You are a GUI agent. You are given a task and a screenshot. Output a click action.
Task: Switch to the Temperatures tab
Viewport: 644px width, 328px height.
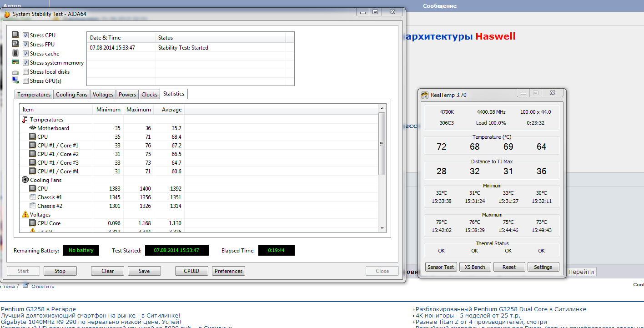[x=34, y=95]
